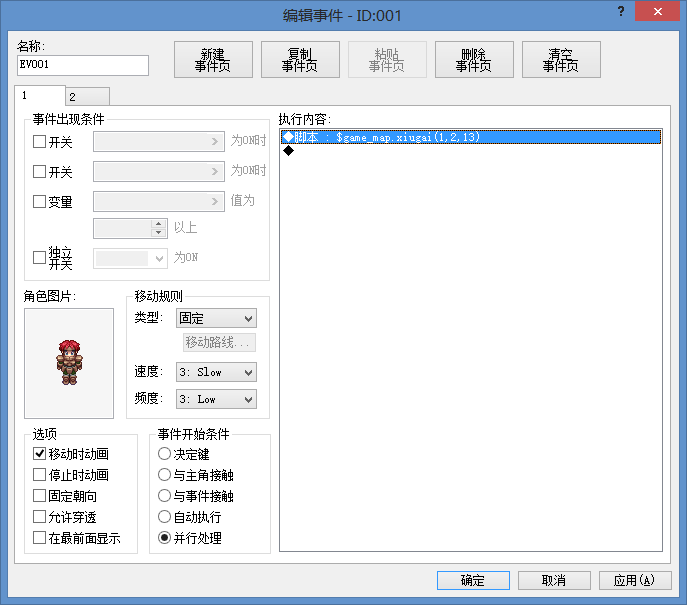Increase the variable value with up arrow
This screenshot has height=605, width=687.
[159, 224]
